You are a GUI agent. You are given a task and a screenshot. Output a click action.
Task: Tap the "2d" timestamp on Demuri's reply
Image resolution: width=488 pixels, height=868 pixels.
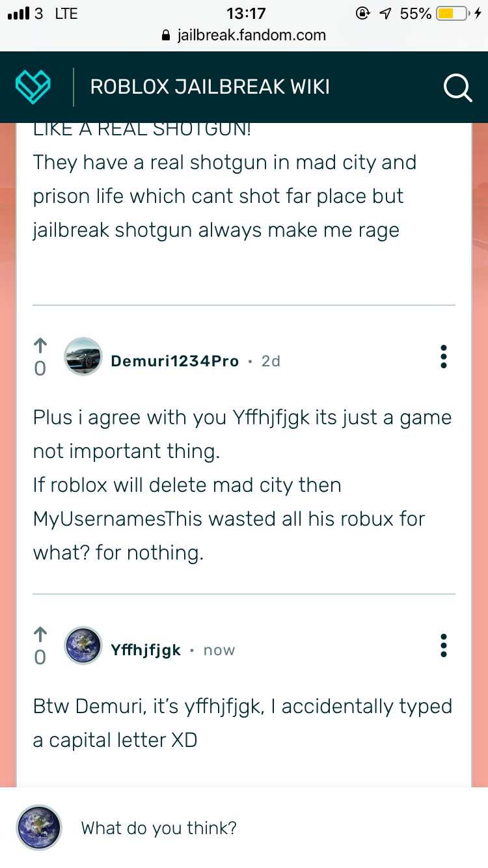[x=271, y=361]
